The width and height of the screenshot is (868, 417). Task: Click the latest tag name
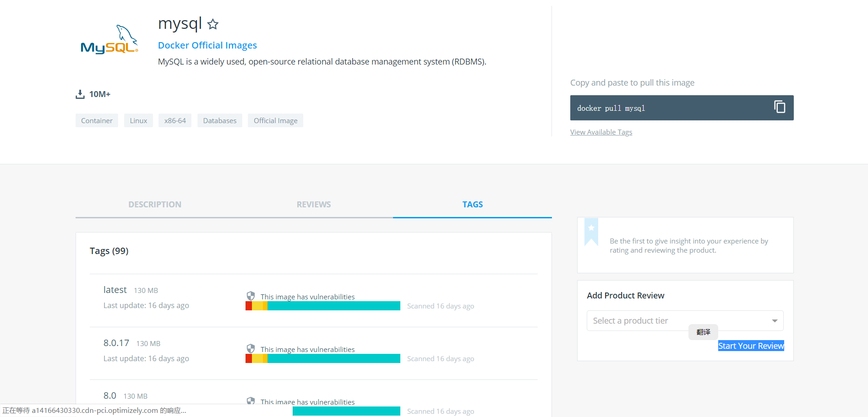[x=115, y=290]
